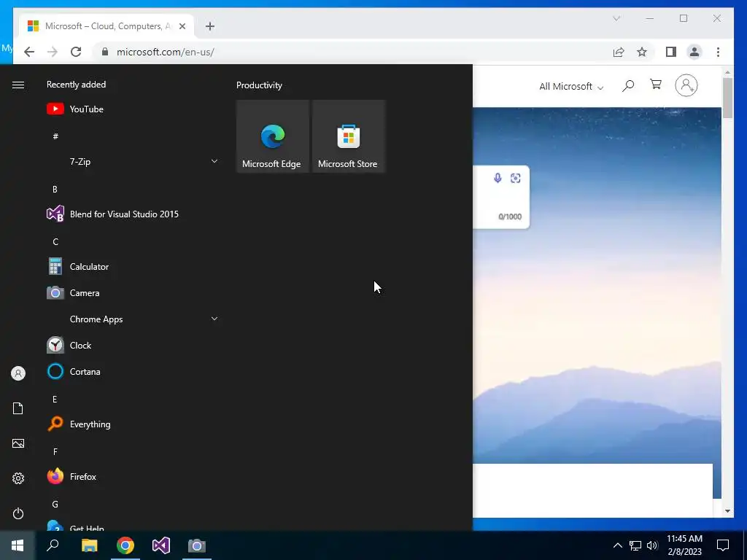Open taskbar Search magnifier

coord(53,545)
